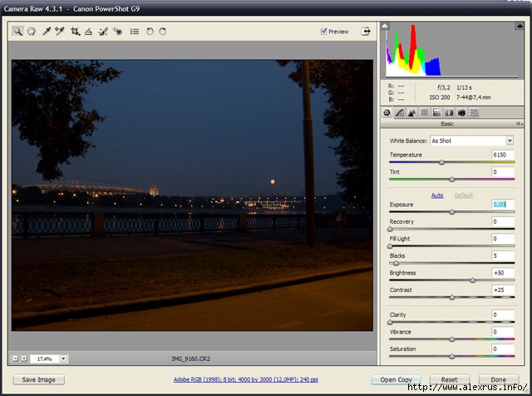The height and width of the screenshot is (396, 532).
Task: Click the Exposure slider handle
Action: [452, 212]
